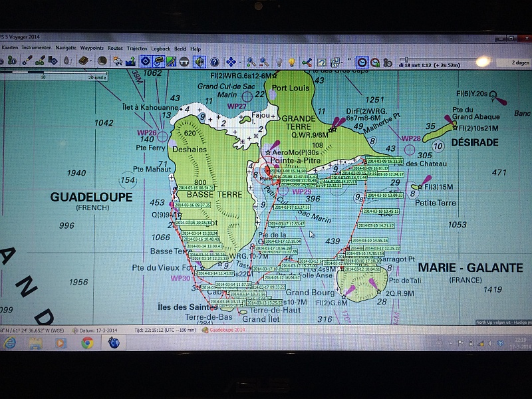Select the pen route drawing tool
Screen dimensions: 532x399
tap(40, 61)
